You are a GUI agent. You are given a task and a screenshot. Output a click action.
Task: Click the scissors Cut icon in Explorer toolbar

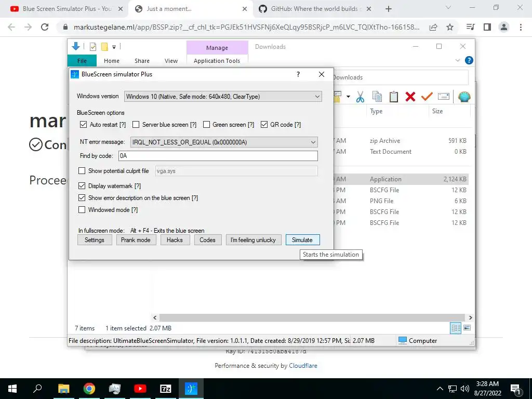click(x=360, y=97)
